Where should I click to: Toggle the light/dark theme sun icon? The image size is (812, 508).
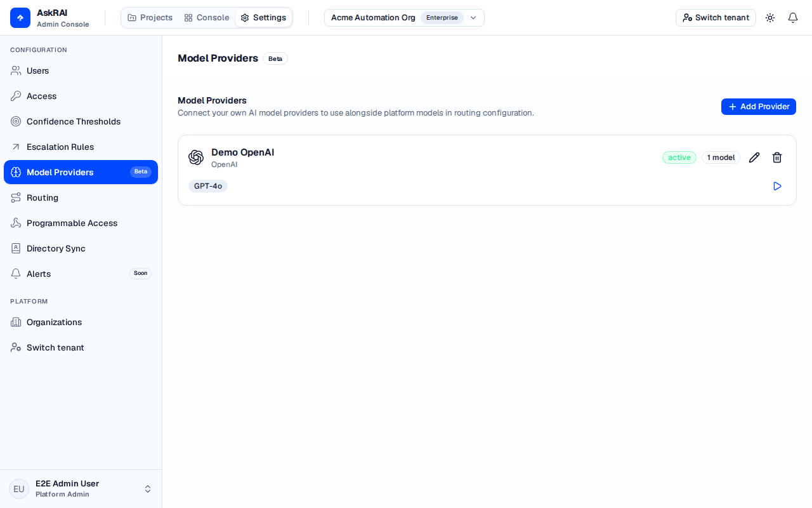(x=770, y=18)
